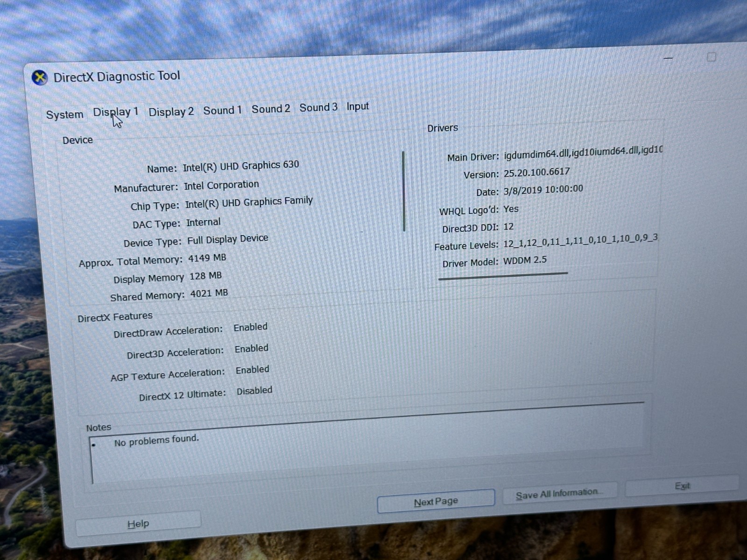Screen dimensions: 747x560
Task: Click the Drivers group label
Action: [443, 128]
